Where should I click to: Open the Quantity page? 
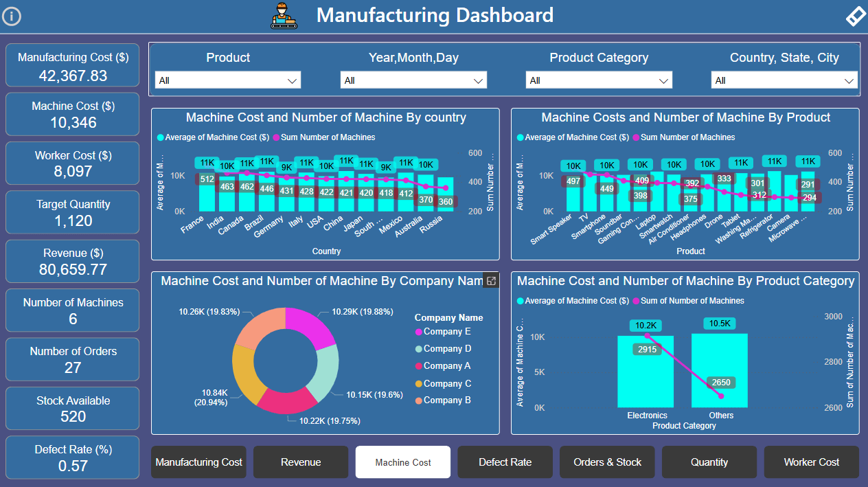click(709, 462)
